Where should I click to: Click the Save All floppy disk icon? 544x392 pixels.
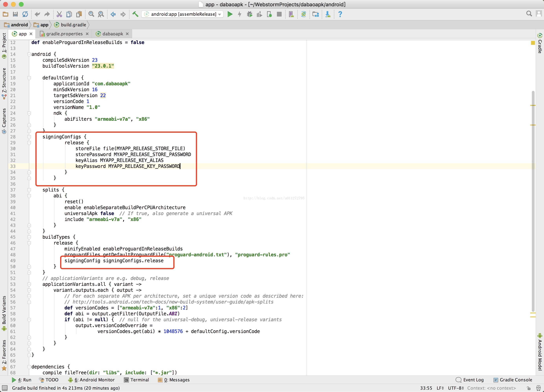tap(15, 14)
